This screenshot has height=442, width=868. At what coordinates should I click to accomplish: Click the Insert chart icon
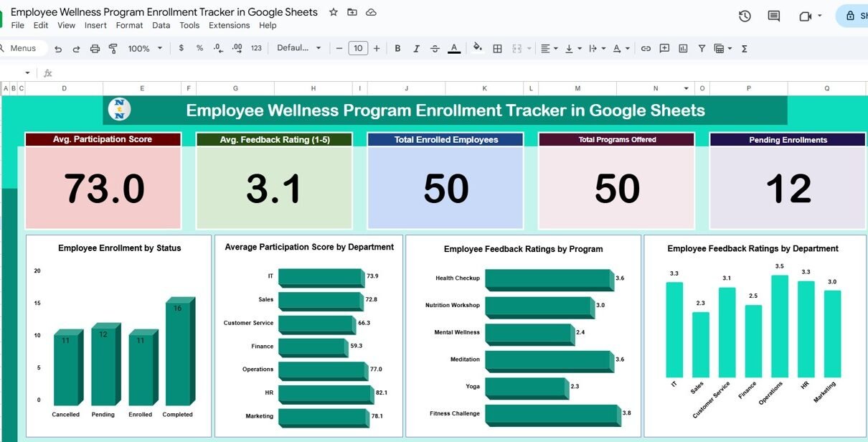point(683,49)
